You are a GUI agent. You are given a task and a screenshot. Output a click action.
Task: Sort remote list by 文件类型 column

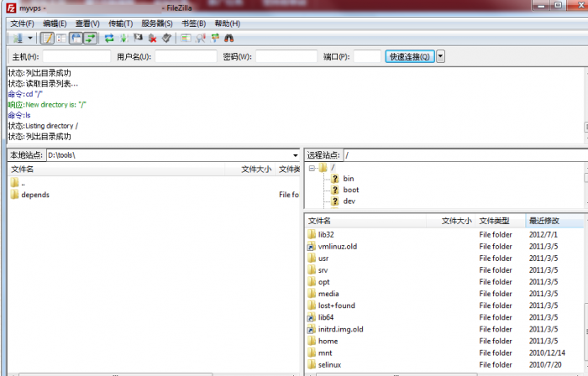pyautogui.click(x=501, y=221)
